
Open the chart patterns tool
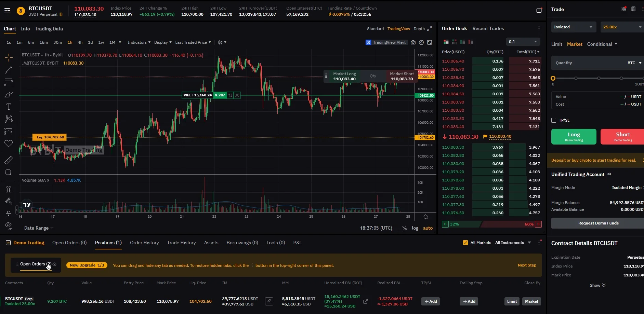tap(9, 119)
